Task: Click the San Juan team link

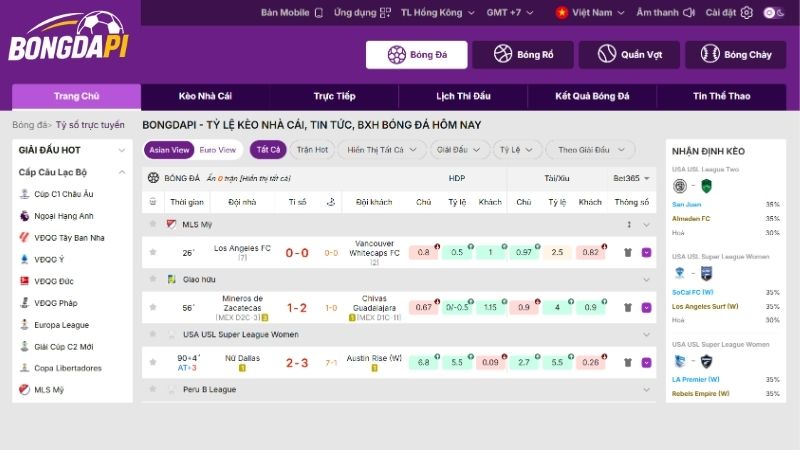Action: click(686, 204)
